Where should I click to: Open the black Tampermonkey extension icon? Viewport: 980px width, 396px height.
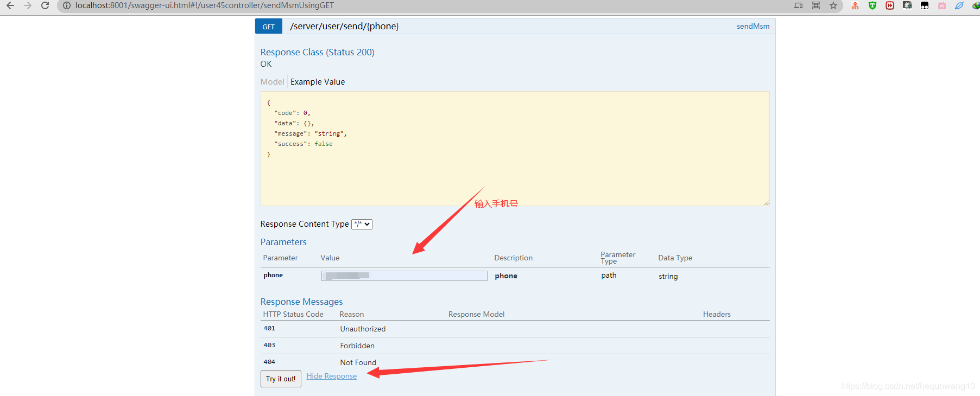point(925,5)
